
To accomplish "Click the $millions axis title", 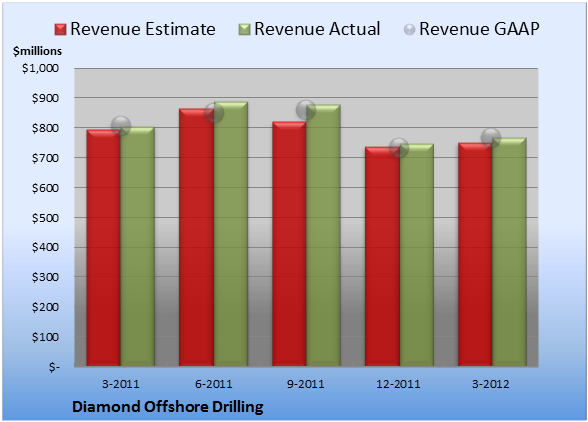I will [38, 51].
